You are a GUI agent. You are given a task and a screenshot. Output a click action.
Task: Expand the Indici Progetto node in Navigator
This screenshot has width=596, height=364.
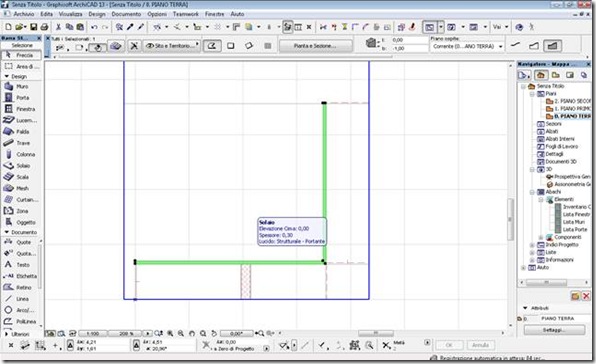pos(532,245)
